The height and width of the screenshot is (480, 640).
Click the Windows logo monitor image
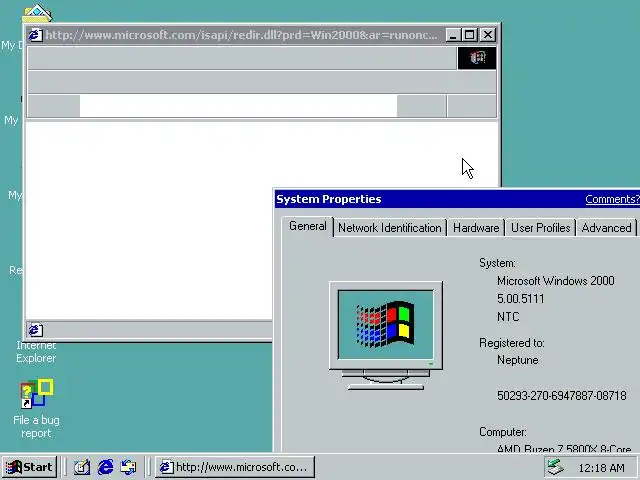(386, 336)
